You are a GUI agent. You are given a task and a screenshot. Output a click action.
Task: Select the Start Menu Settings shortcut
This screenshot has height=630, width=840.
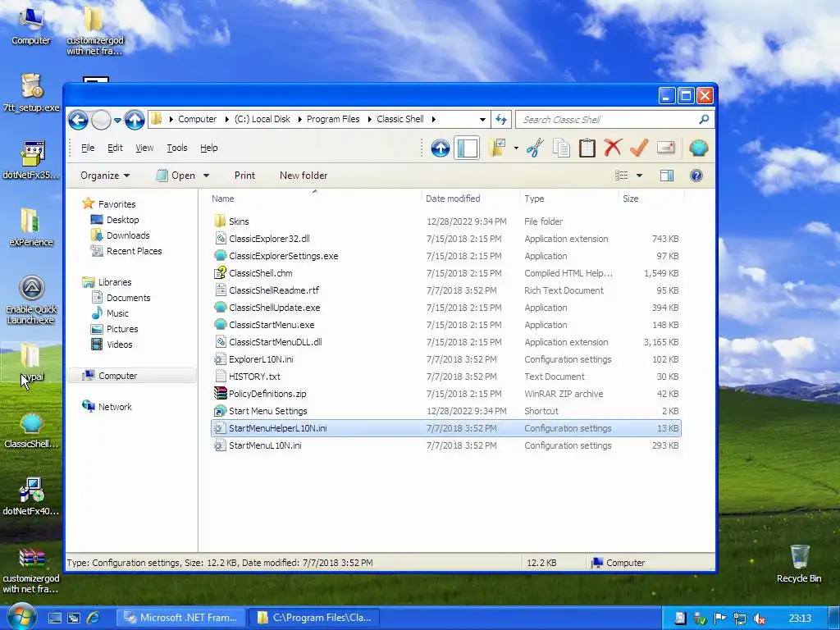point(268,411)
